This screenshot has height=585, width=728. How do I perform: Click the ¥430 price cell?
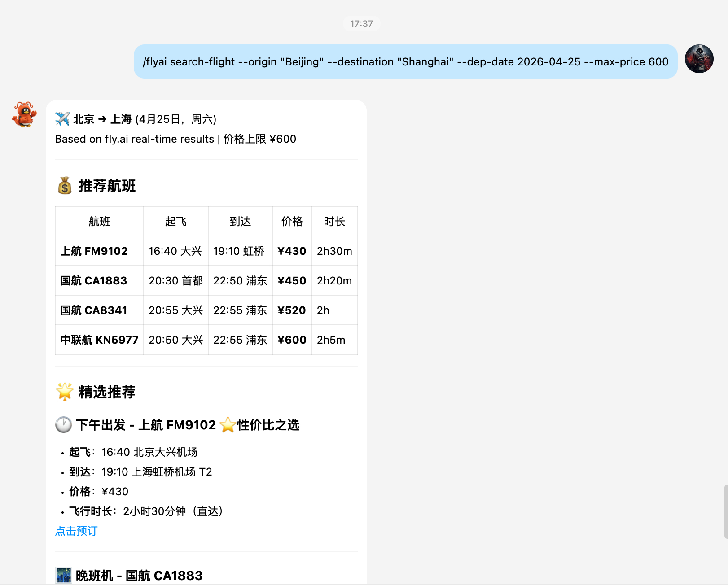[x=292, y=251]
